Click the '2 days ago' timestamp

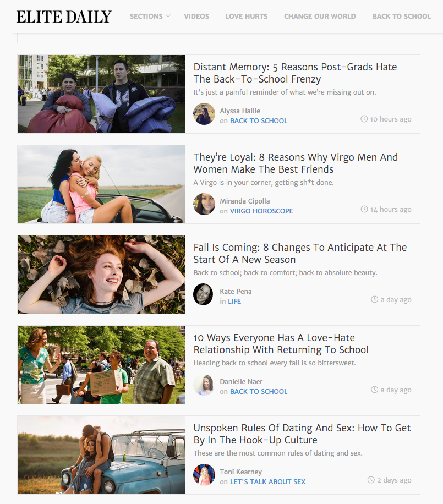pyautogui.click(x=394, y=480)
